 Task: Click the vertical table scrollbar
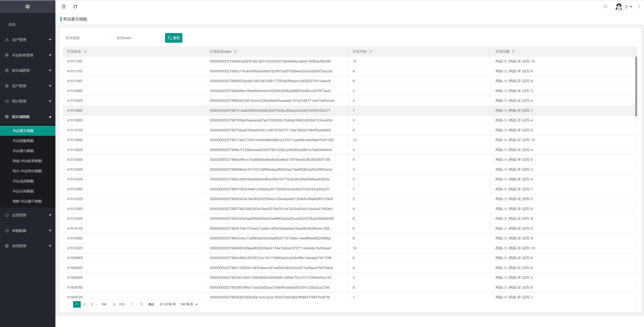[x=636, y=86]
